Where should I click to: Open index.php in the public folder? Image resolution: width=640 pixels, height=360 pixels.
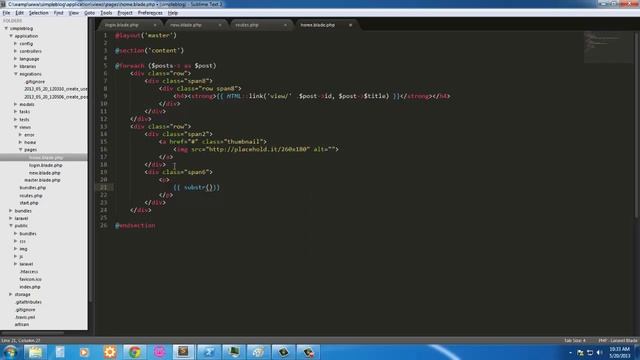tap(30, 287)
